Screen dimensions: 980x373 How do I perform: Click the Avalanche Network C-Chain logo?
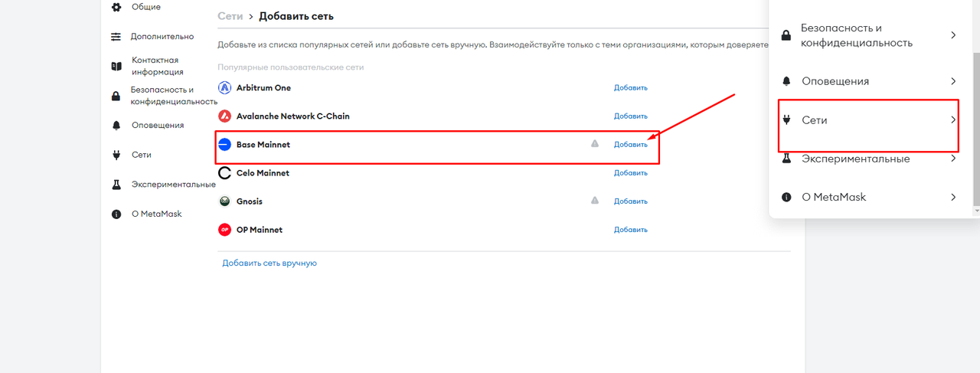click(x=224, y=116)
